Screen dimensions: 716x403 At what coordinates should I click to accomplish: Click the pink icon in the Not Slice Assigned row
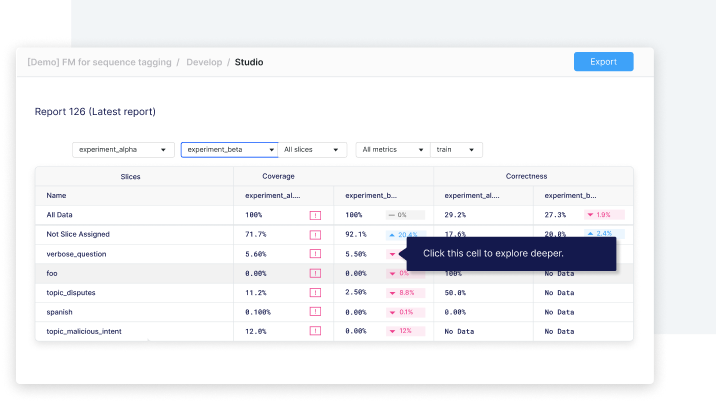[315, 234]
